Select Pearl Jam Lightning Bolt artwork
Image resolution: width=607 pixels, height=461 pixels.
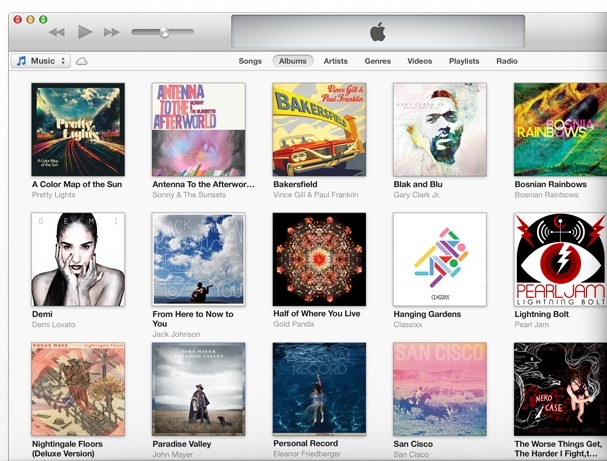pyautogui.click(x=560, y=259)
